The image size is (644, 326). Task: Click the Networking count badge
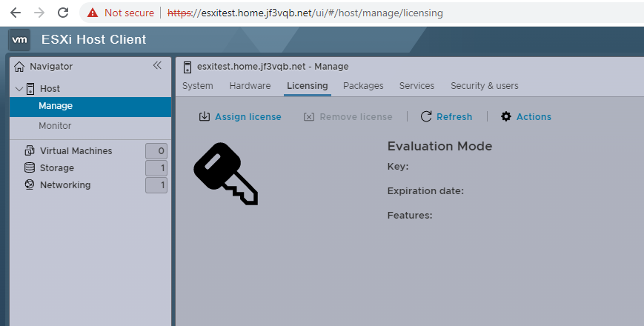156,185
